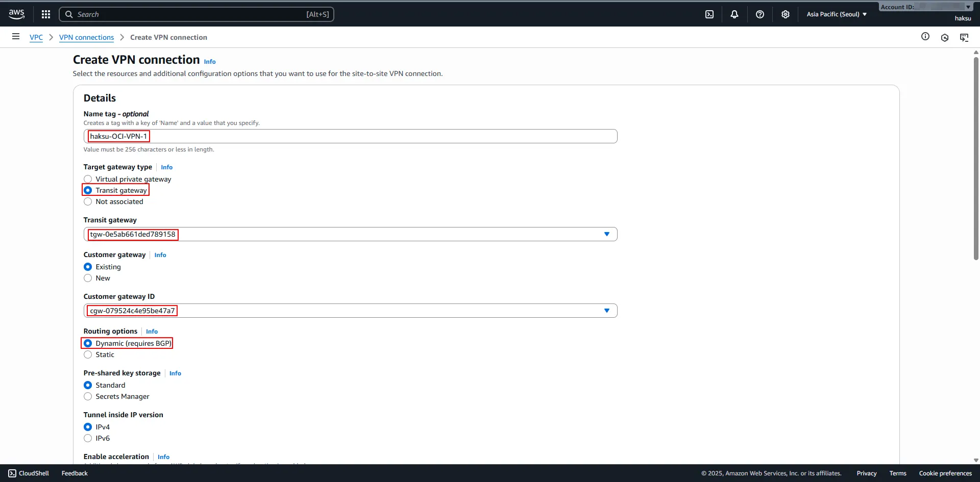Open the Terms link
The height and width of the screenshot is (482, 980).
[x=898, y=473]
